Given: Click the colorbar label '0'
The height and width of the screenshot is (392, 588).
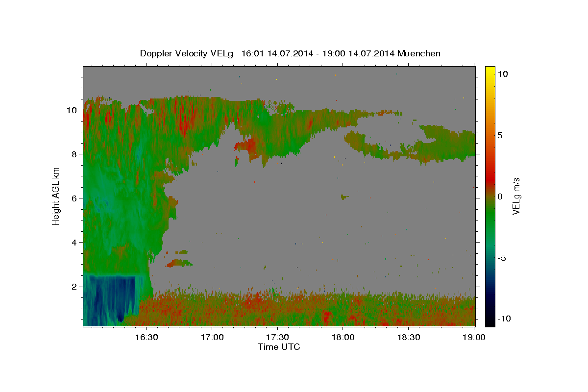Looking at the screenshot, I should point(500,196).
